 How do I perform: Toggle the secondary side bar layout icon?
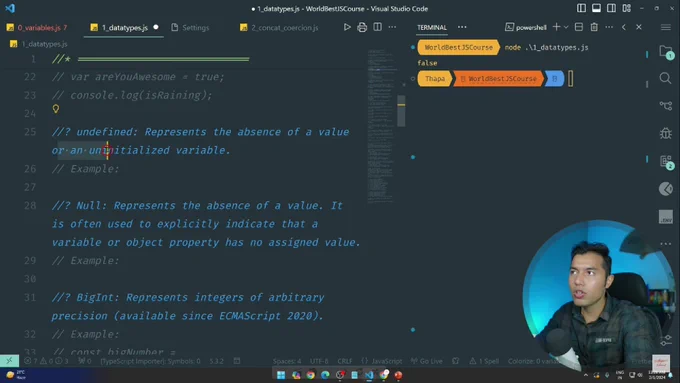point(611,8)
